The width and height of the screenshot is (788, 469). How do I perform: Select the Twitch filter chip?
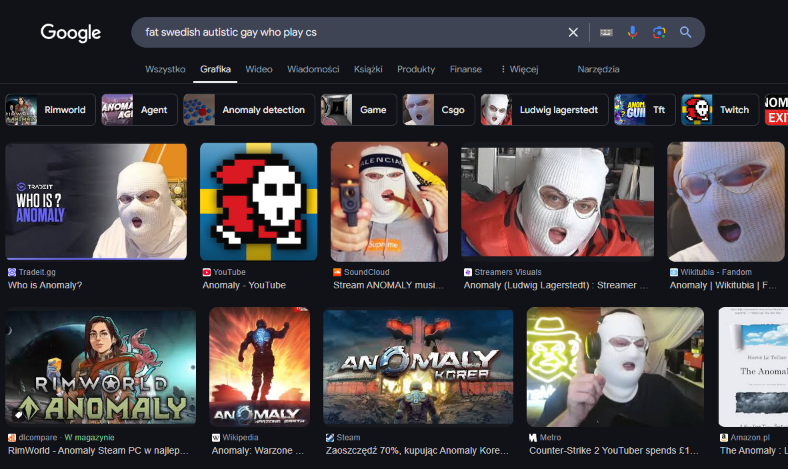(720, 110)
